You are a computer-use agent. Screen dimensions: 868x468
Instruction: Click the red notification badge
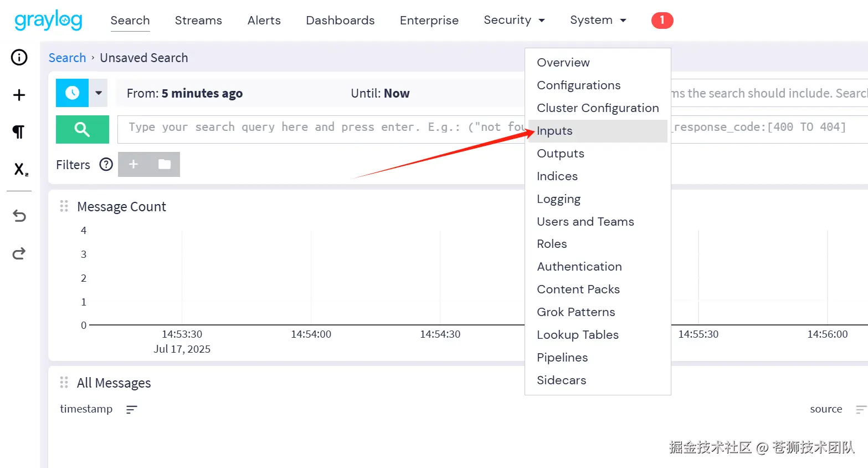point(662,21)
